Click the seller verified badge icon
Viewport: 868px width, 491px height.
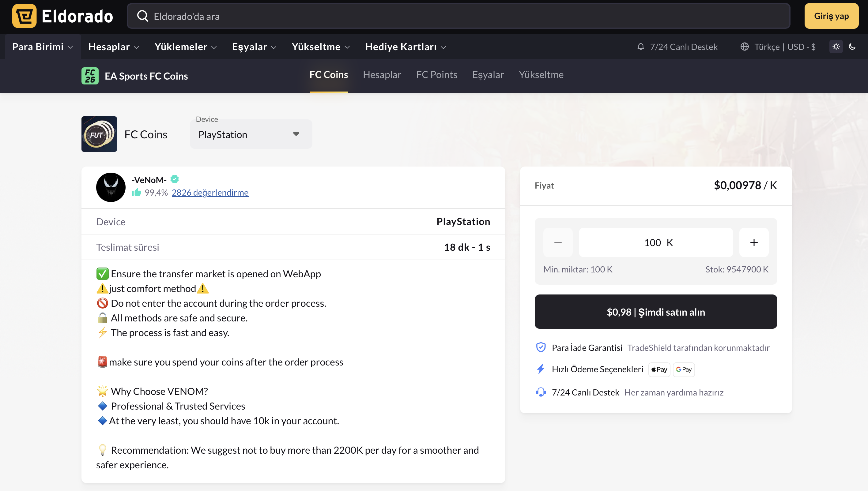pyautogui.click(x=174, y=179)
